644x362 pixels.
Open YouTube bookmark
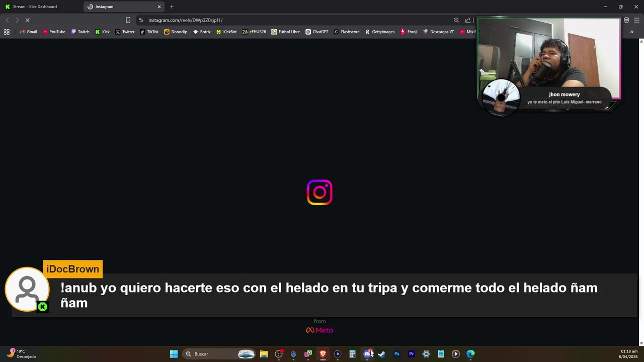coord(54,32)
